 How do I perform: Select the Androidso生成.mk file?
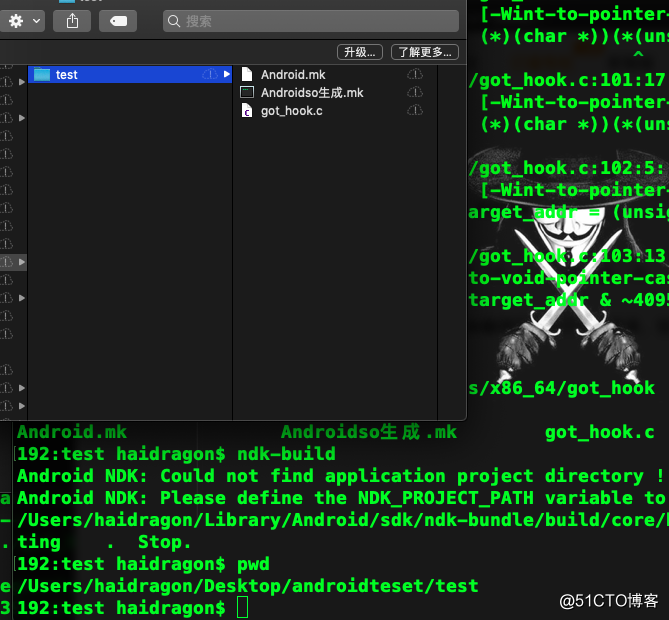tap(312, 93)
